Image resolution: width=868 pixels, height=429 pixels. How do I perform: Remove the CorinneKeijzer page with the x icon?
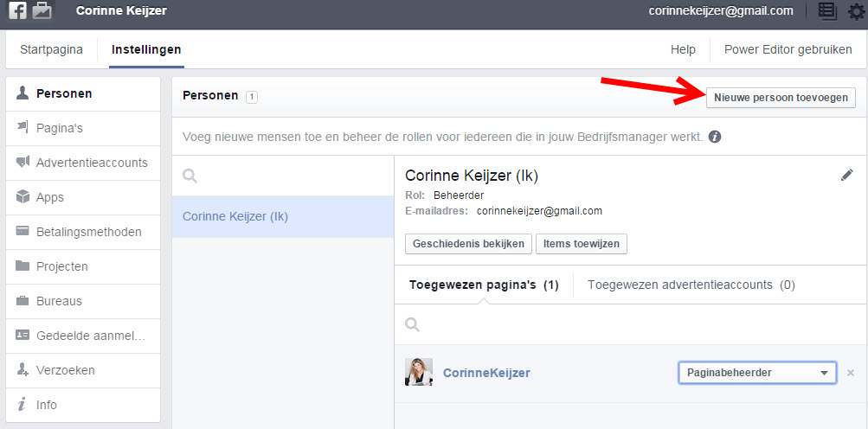coord(851,373)
